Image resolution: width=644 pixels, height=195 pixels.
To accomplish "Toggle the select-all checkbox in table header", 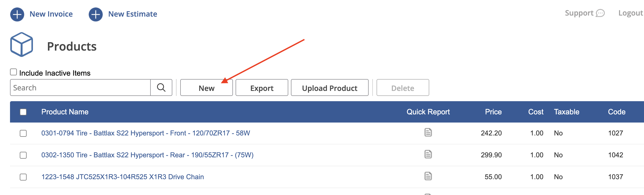I will [23, 112].
